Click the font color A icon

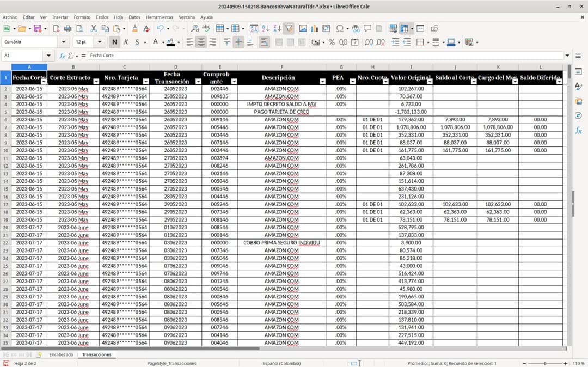coord(155,42)
